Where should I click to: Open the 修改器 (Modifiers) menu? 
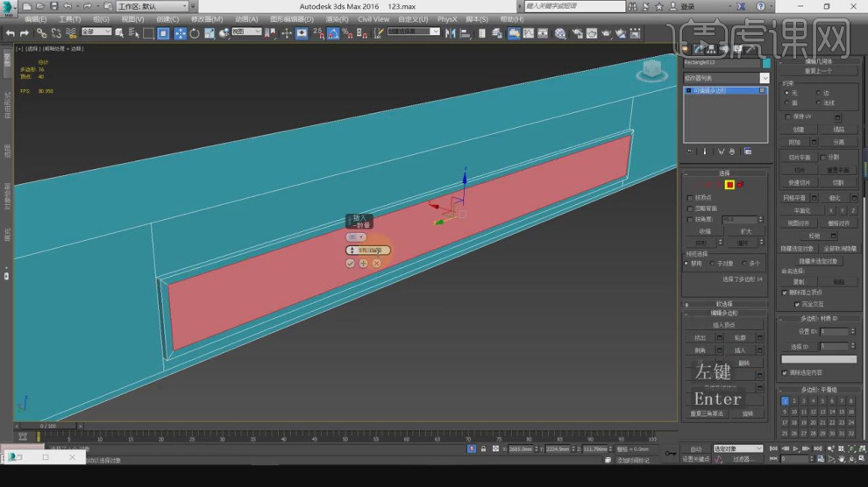coord(207,18)
